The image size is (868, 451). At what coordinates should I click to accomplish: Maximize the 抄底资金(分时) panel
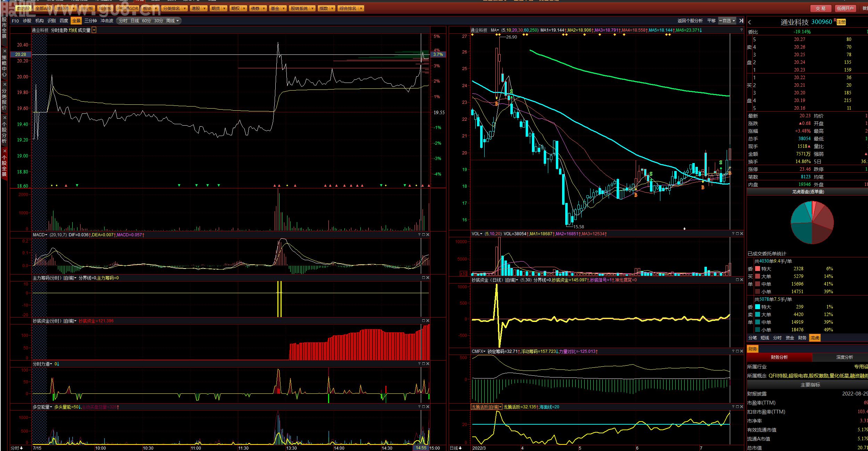click(x=424, y=321)
